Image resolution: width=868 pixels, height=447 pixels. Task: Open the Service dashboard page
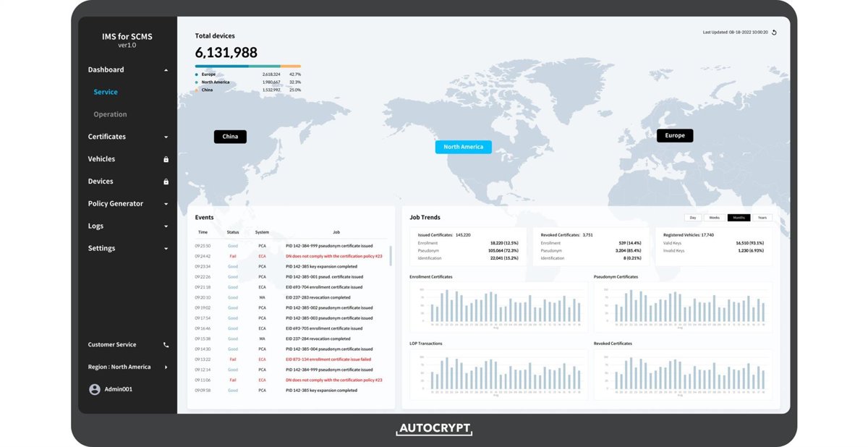coord(106,93)
